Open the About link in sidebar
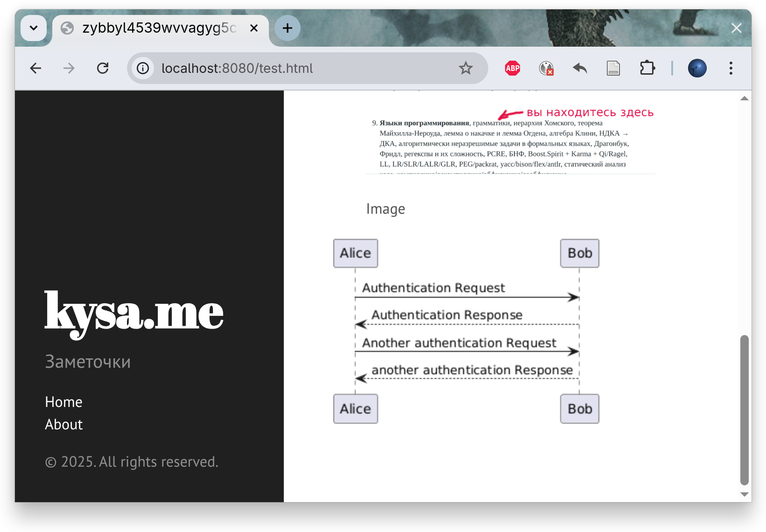Viewport: 766px width, 532px height. (x=64, y=425)
